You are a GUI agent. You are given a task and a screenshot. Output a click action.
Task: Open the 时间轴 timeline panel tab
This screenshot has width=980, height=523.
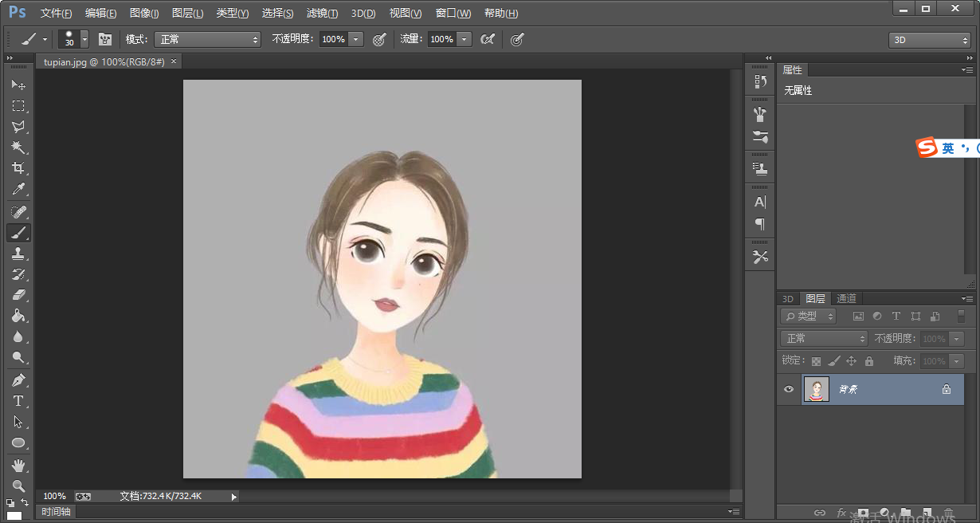(57, 512)
